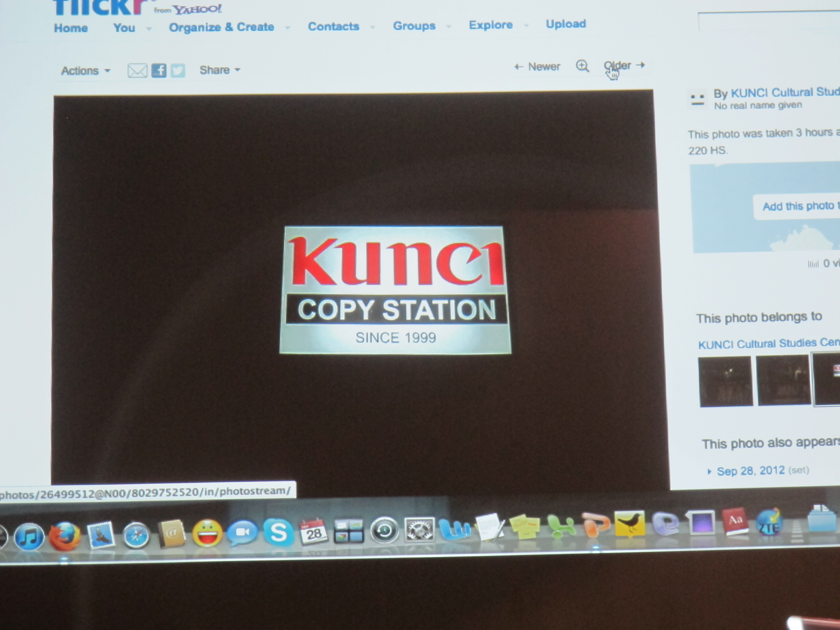Open Sep 28, 2012 set link
The image size is (840, 630).
(750, 471)
